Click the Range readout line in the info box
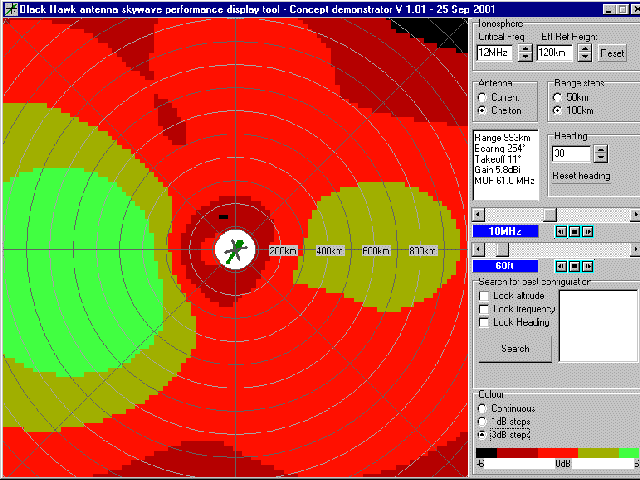Screen dimensions: 640x480 tap(502, 138)
